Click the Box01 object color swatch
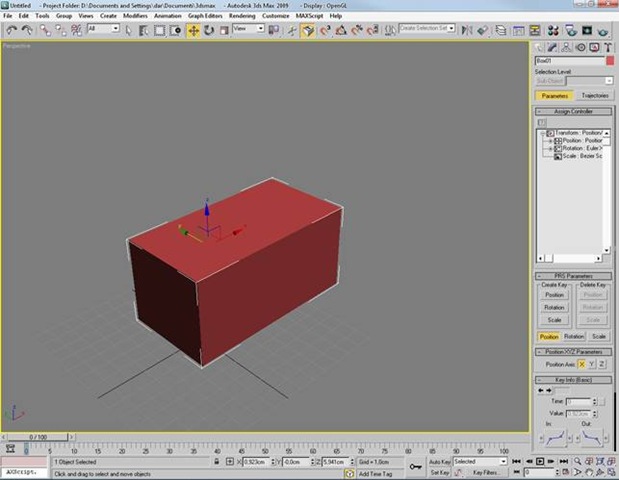Image resolution: width=619 pixels, height=480 pixels. tap(610, 61)
